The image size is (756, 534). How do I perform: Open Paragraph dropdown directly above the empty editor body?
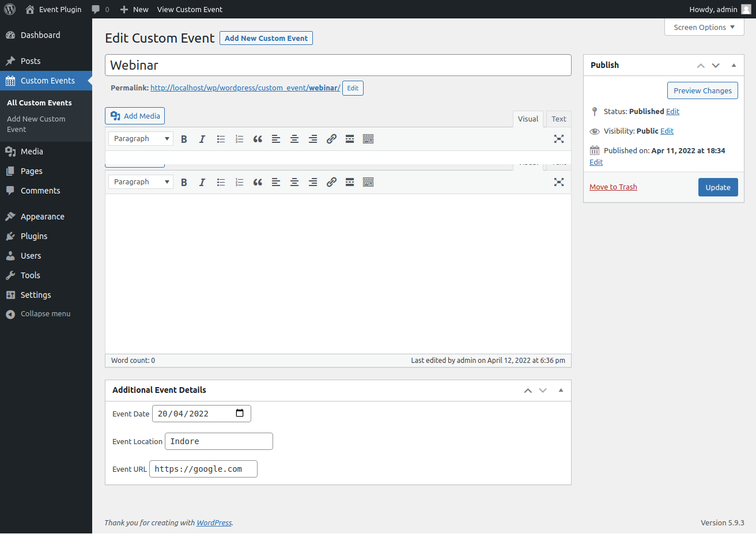(141, 182)
